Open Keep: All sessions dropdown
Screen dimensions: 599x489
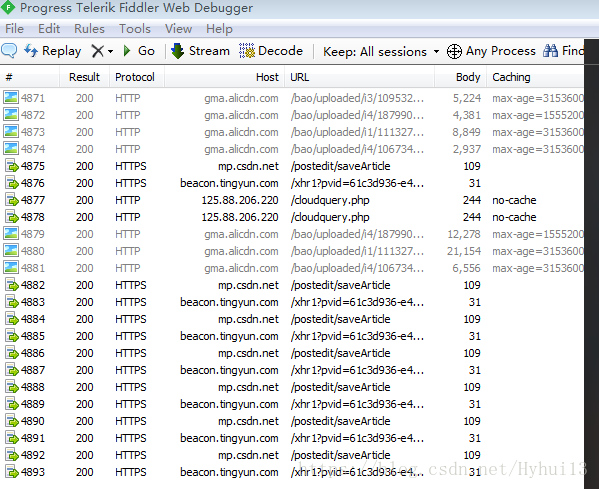[381, 51]
